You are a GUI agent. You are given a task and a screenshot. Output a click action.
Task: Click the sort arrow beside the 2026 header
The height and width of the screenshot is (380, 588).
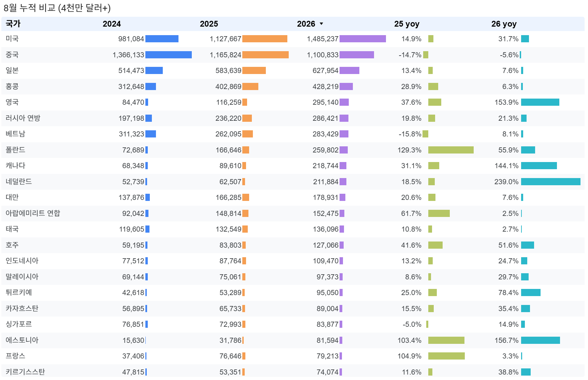[x=321, y=24]
